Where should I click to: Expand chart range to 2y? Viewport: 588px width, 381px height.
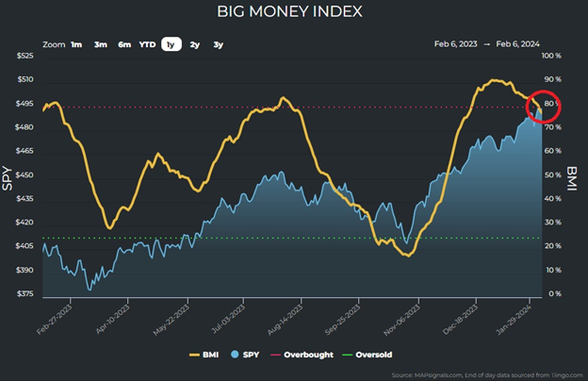(194, 44)
